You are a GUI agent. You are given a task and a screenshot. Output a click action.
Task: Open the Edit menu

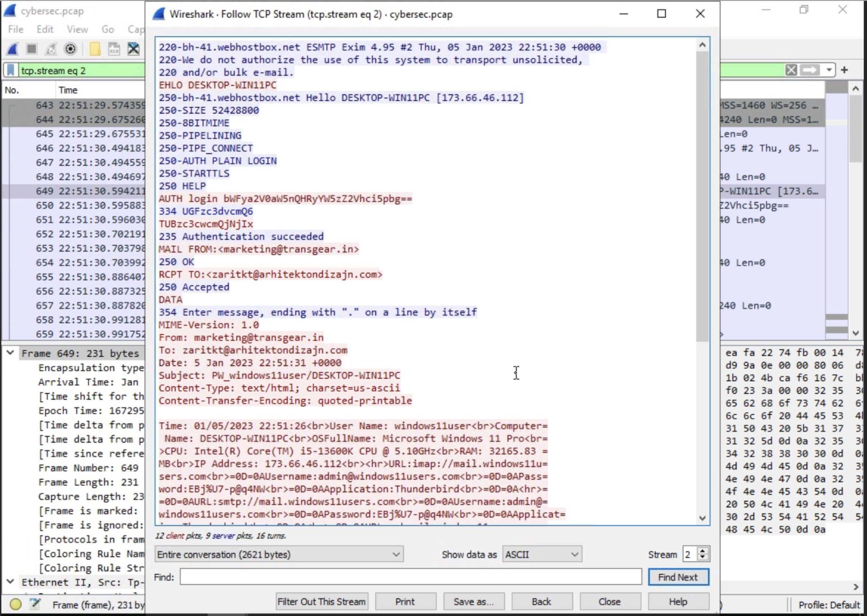point(45,29)
